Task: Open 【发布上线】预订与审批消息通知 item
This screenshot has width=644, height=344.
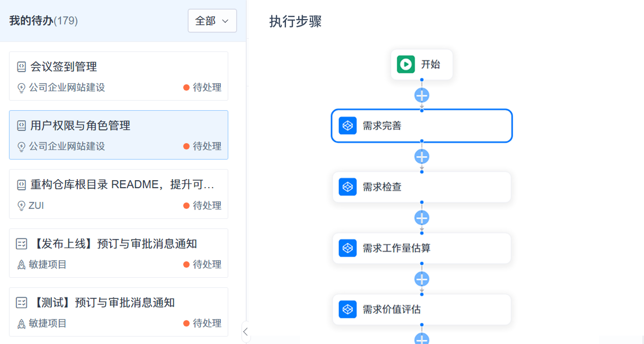Action: pyautogui.click(x=119, y=253)
